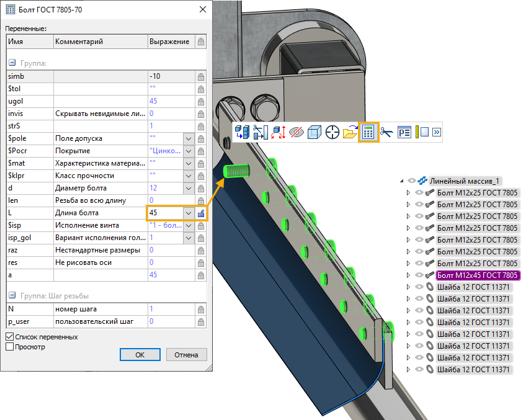Expand toolbar overflow with double-arrow button
Viewport: 531px width, 420px height.
(x=437, y=132)
